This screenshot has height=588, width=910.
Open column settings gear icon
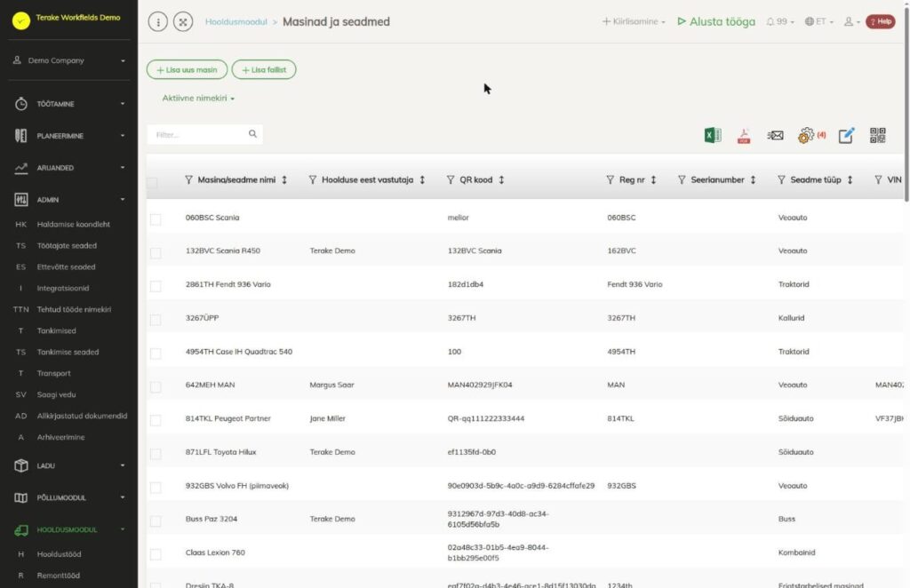coord(805,135)
